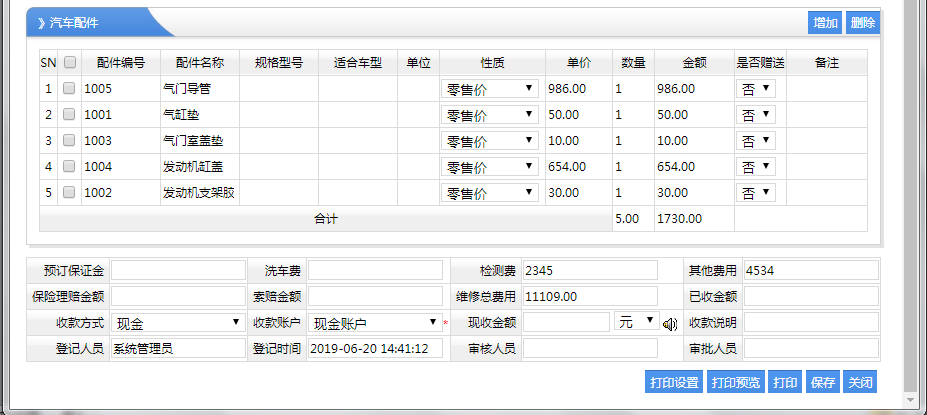The height and width of the screenshot is (415, 927).
Task: Click the speaker icon beside currency dropdown
Action: click(669, 323)
